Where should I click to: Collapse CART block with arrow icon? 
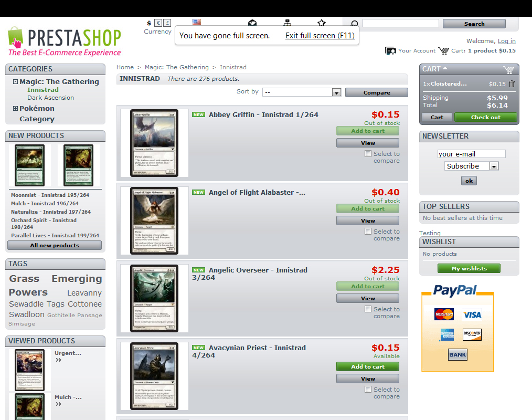(445, 68)
